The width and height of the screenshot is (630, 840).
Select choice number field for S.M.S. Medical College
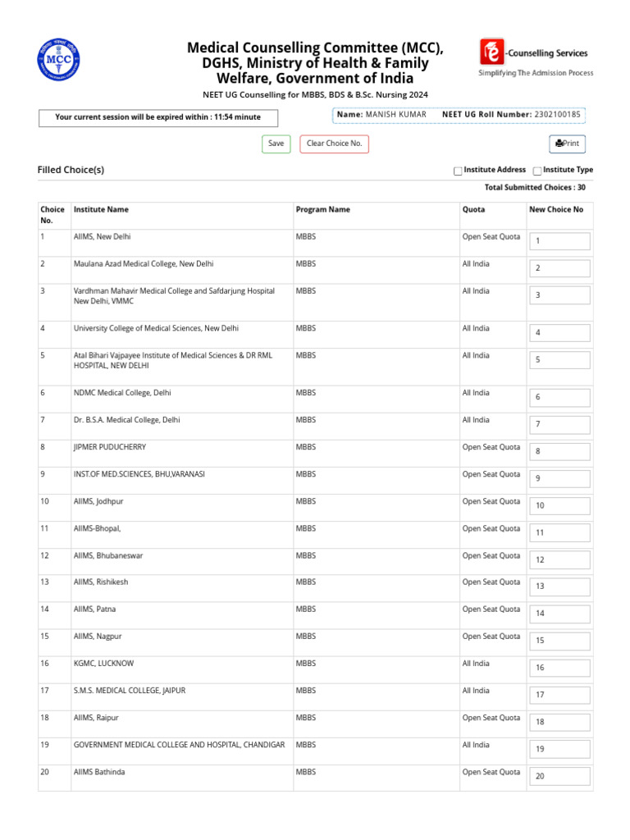559,695
